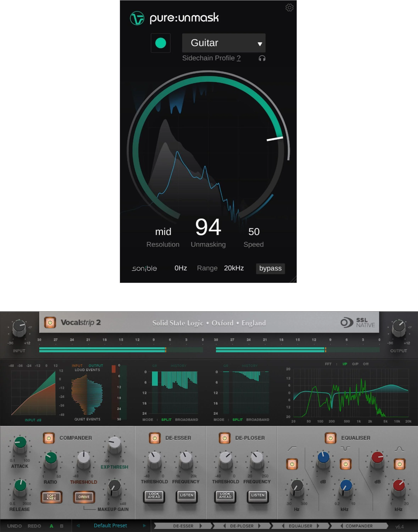Click the 94 Unmasking value
This screenshot has width=418, height=532.
208,227
